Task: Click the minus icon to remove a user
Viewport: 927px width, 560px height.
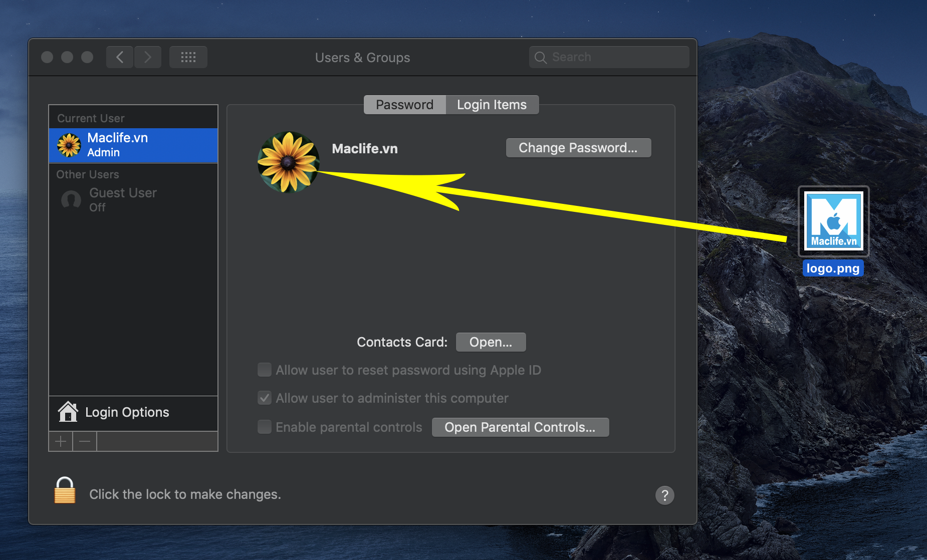Action: coord(84,441)
